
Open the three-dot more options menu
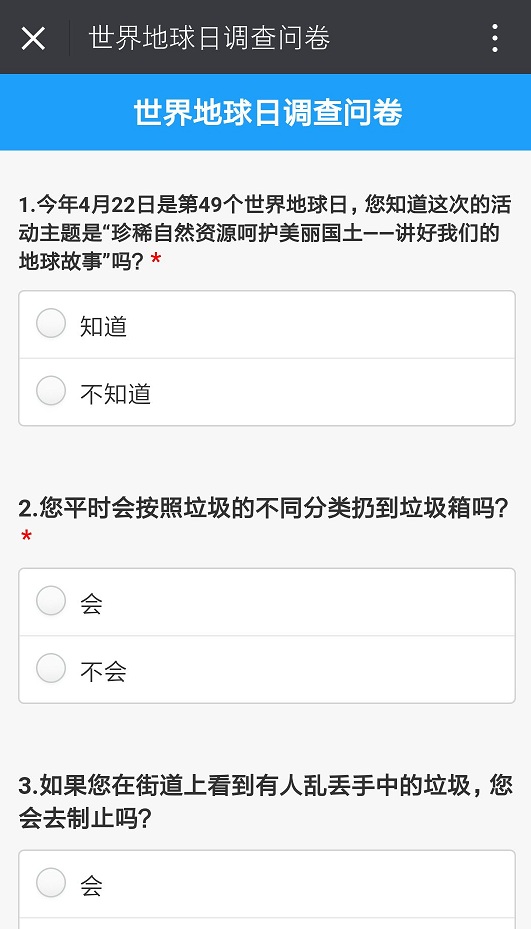[x=495, y=39]
